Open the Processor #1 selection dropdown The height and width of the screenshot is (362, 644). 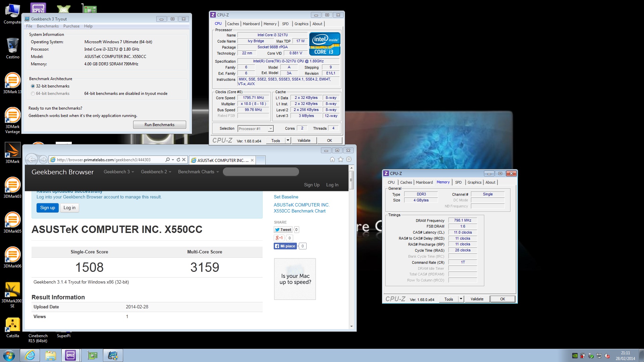(256, 129)
